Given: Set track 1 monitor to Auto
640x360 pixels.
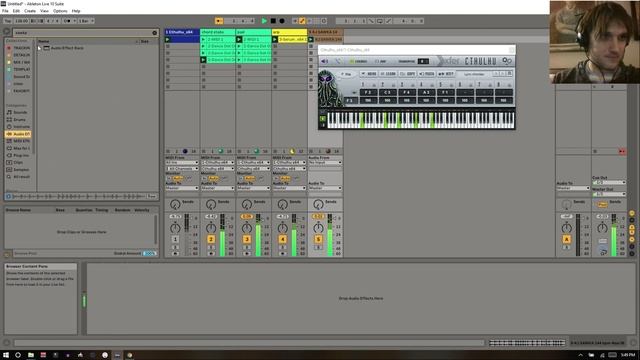Looking at the screenshot, I should pyautogui.click(x=178, y=178).
